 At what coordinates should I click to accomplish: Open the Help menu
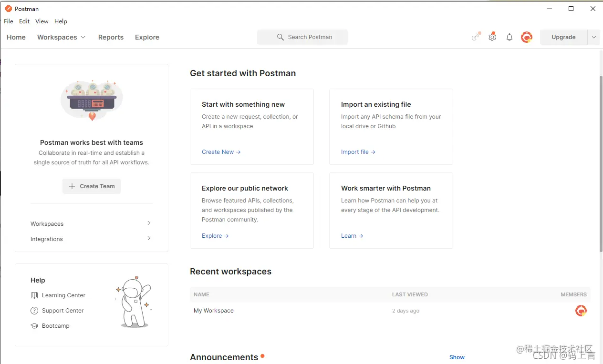point(61,21)
